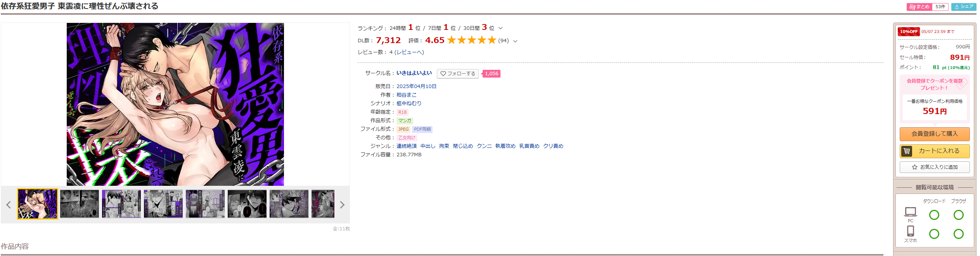The image size is (980, 256).
Task: Select the first highlighted cover thumbnail
Action: click(38, 204)
